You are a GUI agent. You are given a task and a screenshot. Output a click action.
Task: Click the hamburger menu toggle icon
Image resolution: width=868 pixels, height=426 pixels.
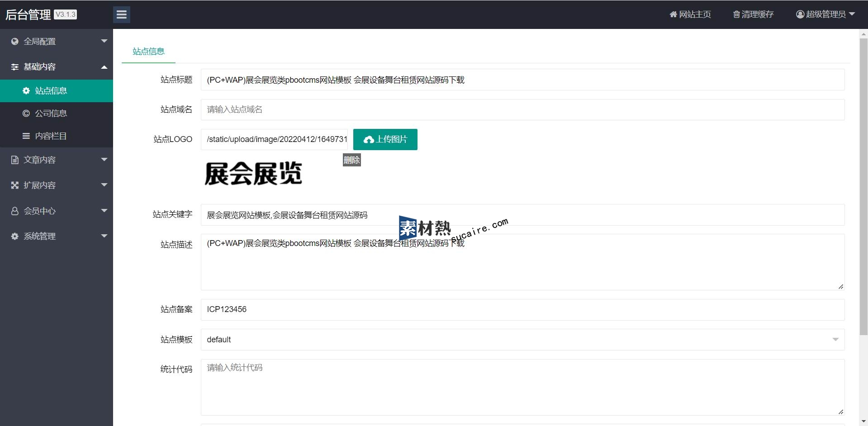point(121,14)
